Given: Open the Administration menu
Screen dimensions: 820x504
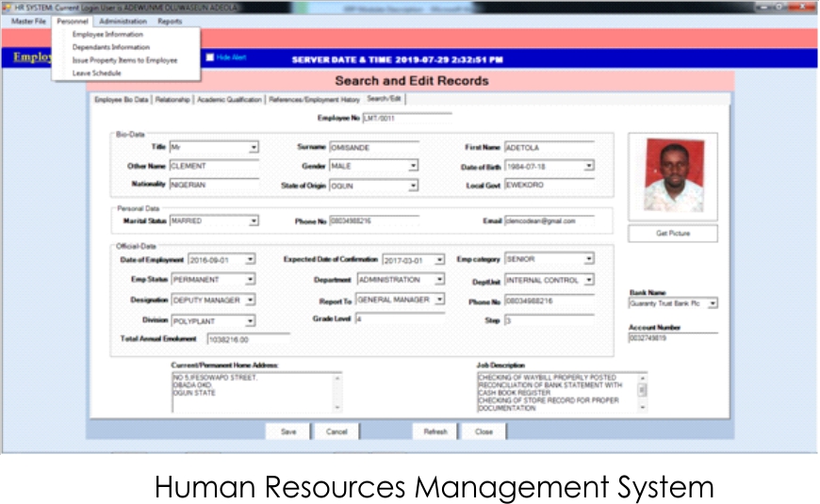Looking at the screenshot, I should [123, 21].
